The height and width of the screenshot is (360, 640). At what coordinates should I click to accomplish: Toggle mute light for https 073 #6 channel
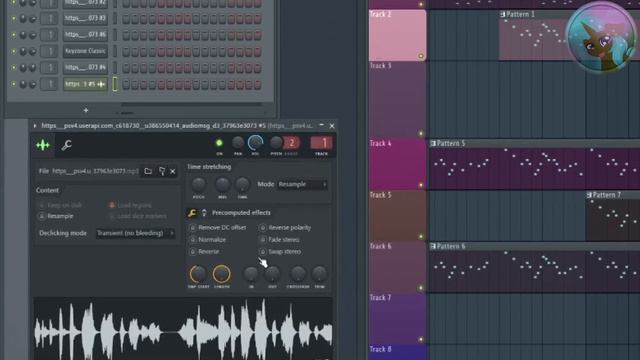tap(13, 35)
